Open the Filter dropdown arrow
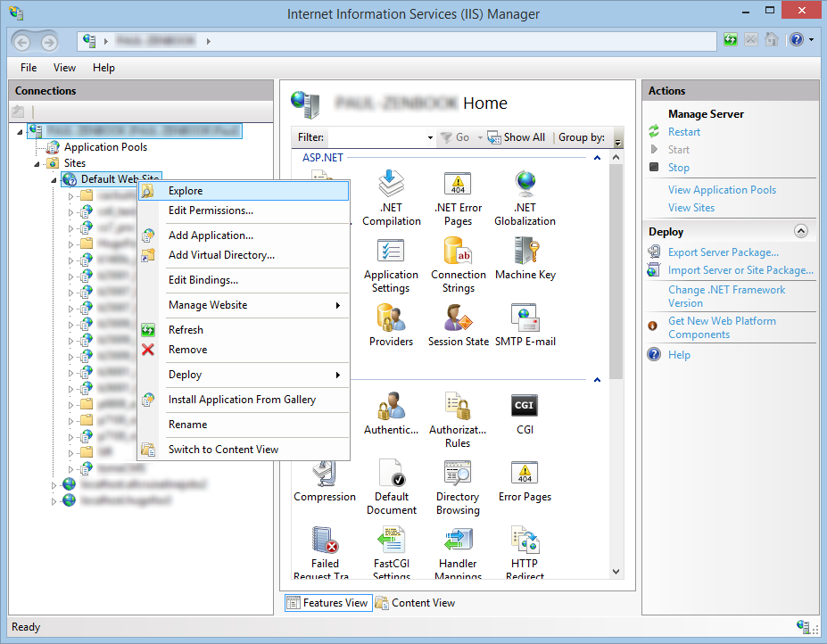The image size is (827, 644). click(430, 137)
